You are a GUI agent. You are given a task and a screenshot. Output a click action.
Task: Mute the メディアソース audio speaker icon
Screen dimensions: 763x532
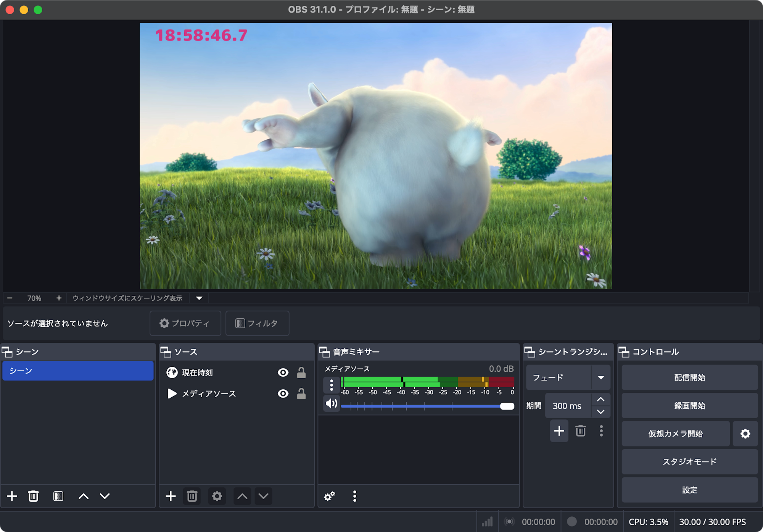coord(332,403)
